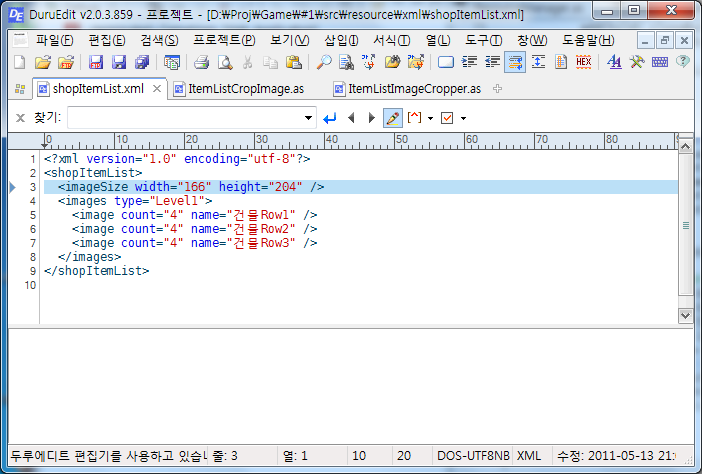Image resolution: width=702 pixels, height=474 pixels.
Task: Toggle HEX view mode
Action: [x=584, y=62]
